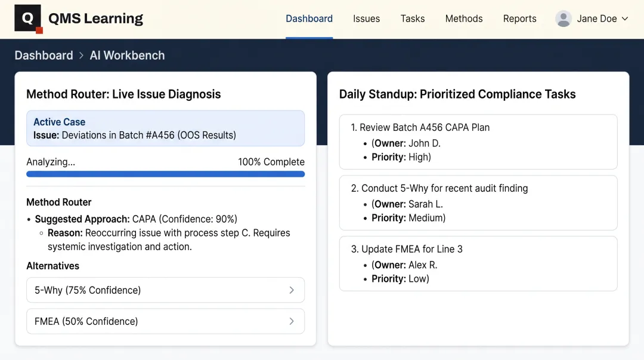644x360 pixels.
Task: Click the AI Workbench breadcrumb
Action: [127, 56]
